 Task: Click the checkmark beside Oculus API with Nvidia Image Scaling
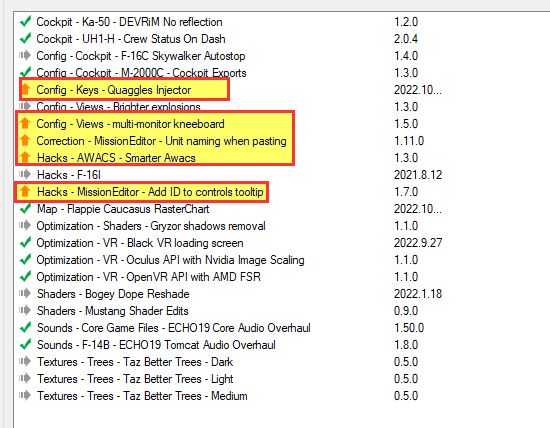(x=25, y=259)
